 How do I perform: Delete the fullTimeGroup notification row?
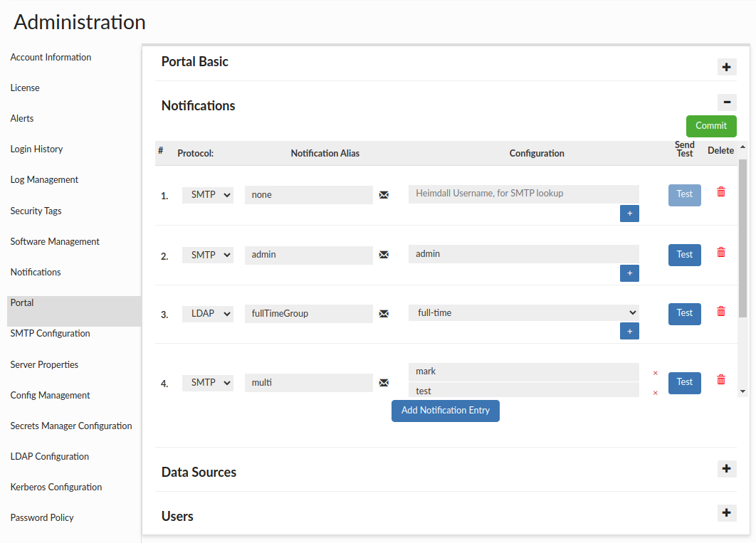(720, 312)
